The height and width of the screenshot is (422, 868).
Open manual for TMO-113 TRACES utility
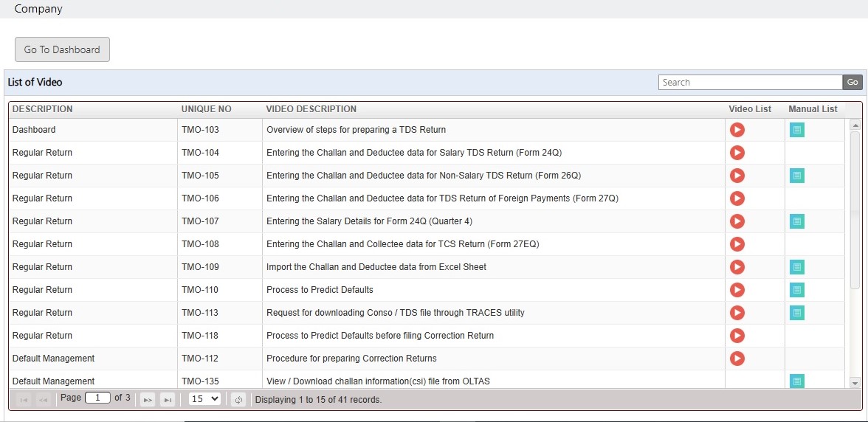pos(796,313)
